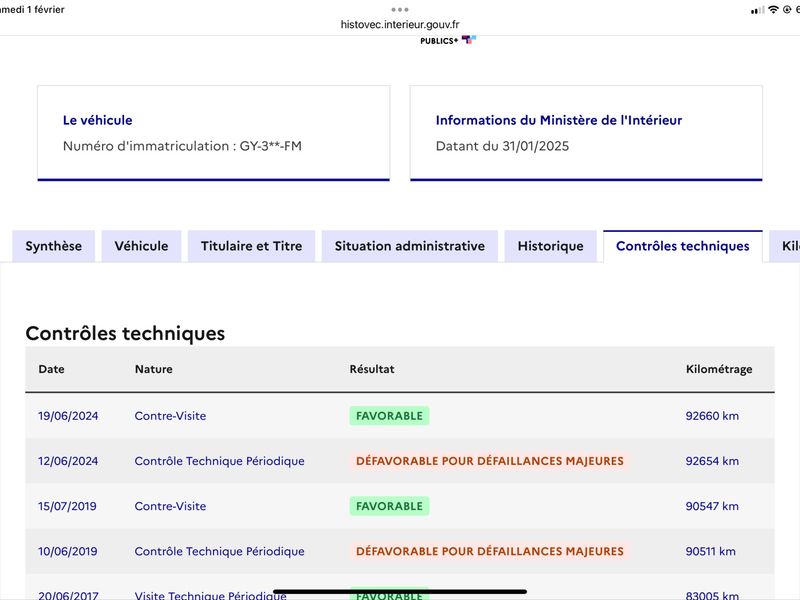
Task: Click Contrôle Technique Périodique in the 10/06/2019 row
Action: (x=219, y=552)
